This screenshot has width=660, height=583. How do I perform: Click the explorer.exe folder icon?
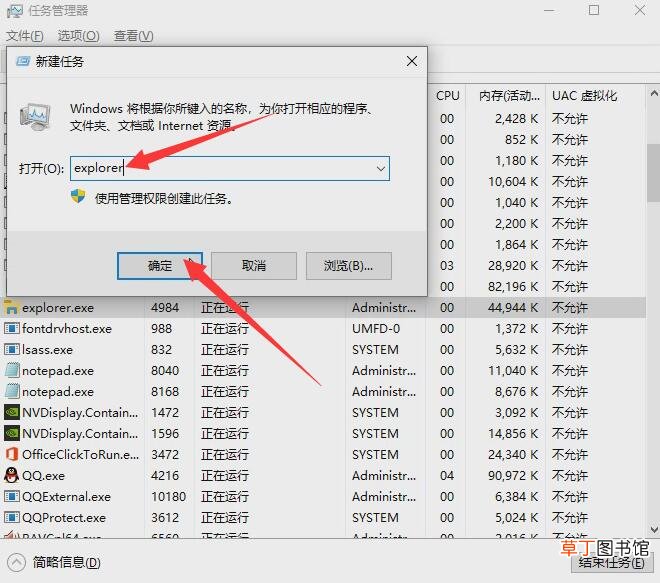11,308
